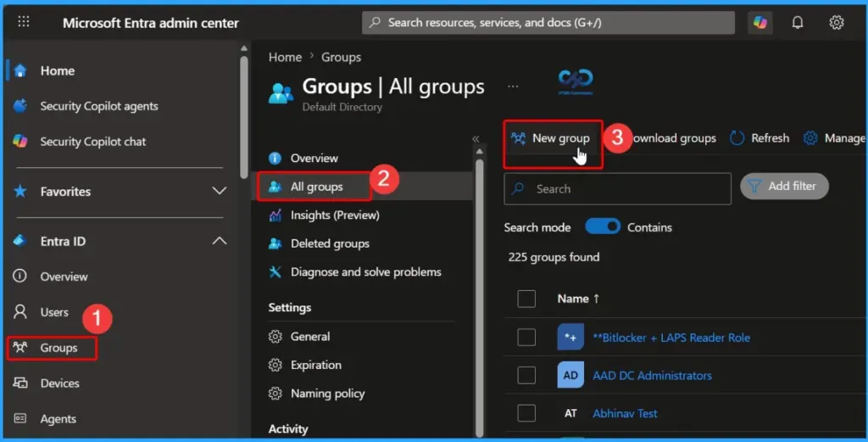Expand the Favorites section chevron
Screen dimensions: 868x442
click(220, 191)
